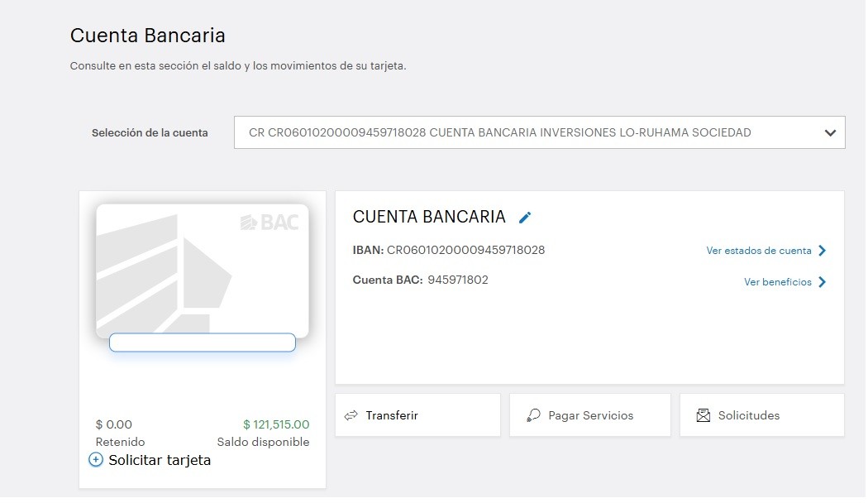
Task: Click the gray card image thumbnail
Action: click(203, 269)
